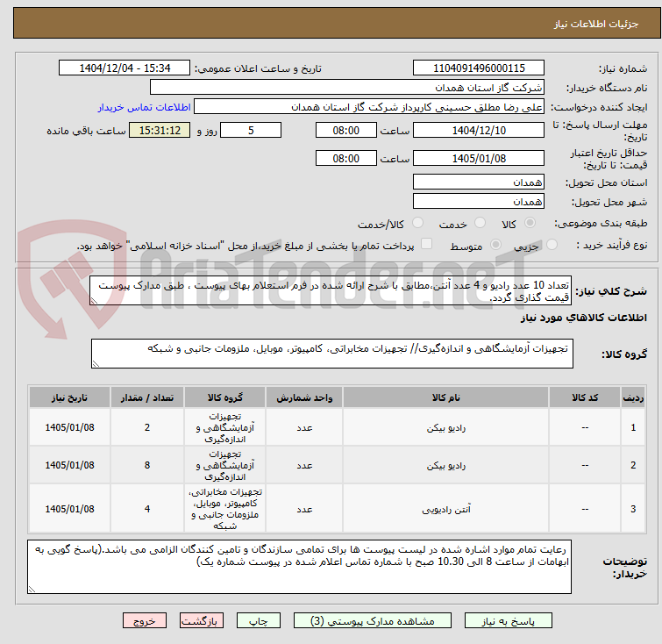The height and width of the screenshot is (644, 662).
Task: Click remaining time field 15:31:12
Action: click(x=160, y=130)
